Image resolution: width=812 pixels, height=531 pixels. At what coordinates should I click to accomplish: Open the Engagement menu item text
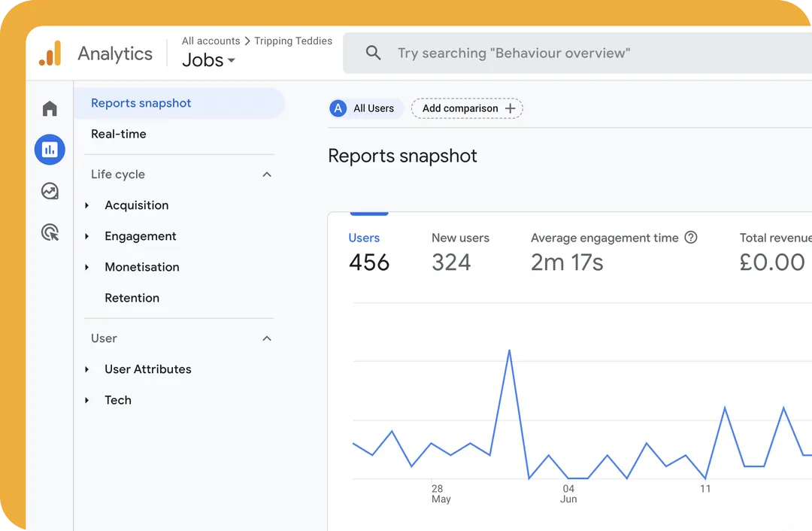(141, 236)
